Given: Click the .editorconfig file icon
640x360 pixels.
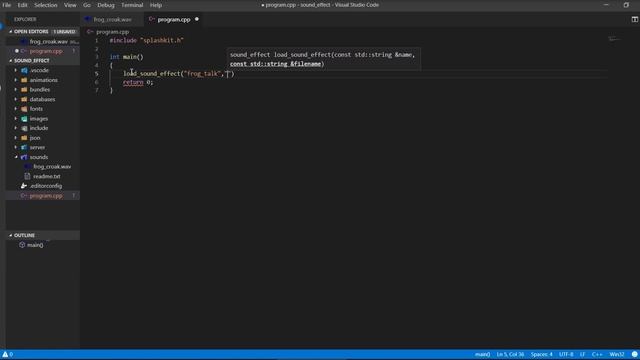Looking at the screenshot, I should point(24,186).
